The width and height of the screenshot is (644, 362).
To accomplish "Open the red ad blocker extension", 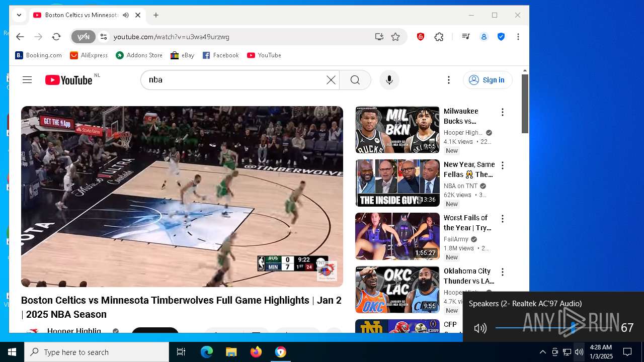I will [421, 37].
